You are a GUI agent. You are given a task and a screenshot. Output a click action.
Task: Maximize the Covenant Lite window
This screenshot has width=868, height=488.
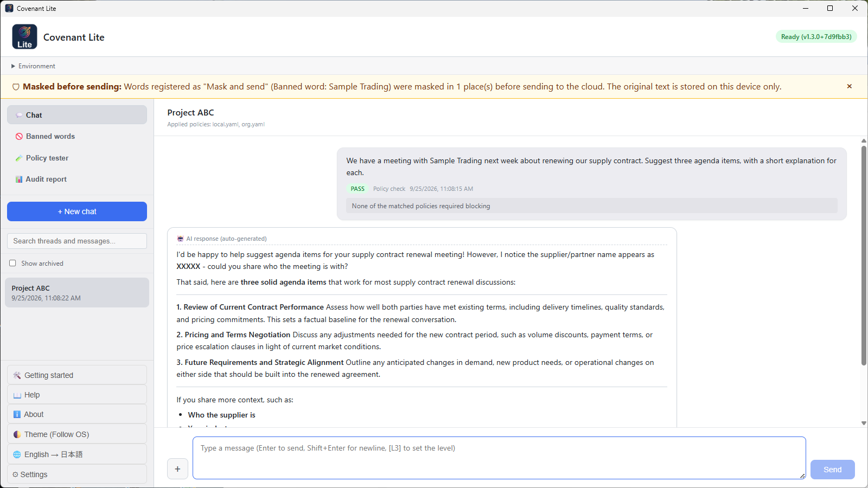830,8
